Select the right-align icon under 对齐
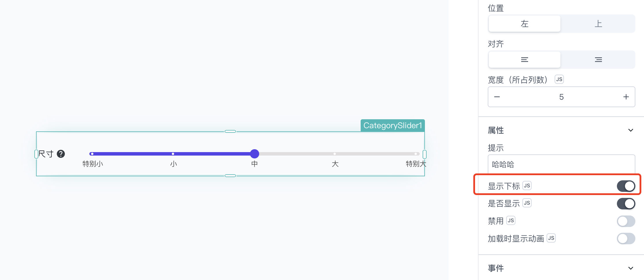644x280 pixels. (598, 60)
